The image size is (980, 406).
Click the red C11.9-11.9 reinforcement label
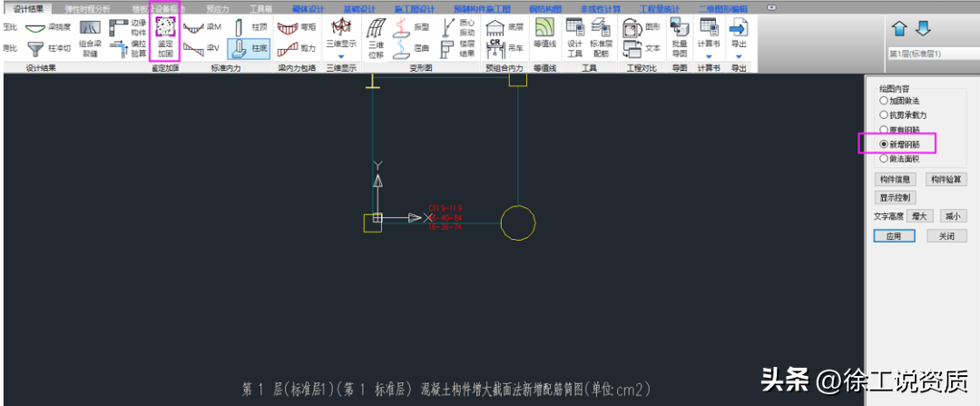(x=446, y=208)
